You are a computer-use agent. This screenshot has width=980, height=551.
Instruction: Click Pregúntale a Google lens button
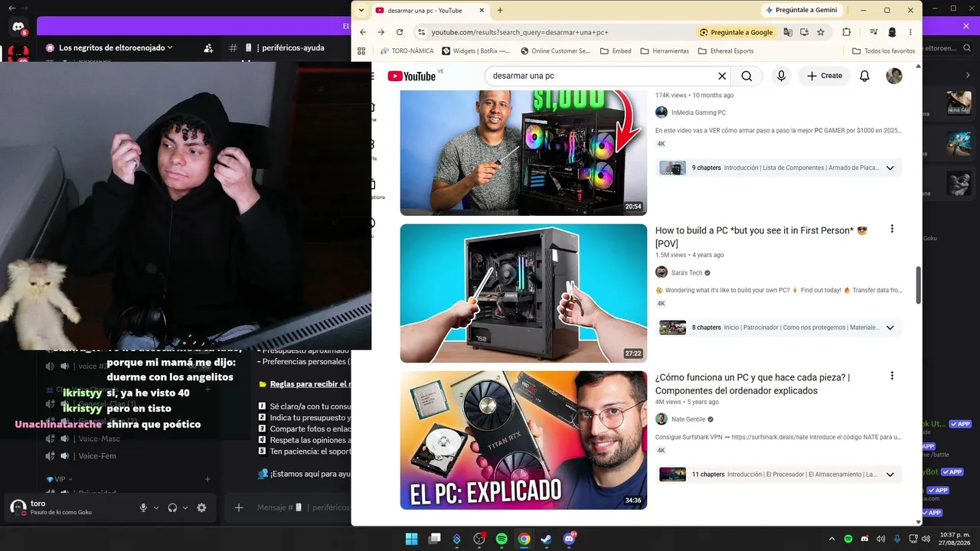tap(737, 32)
